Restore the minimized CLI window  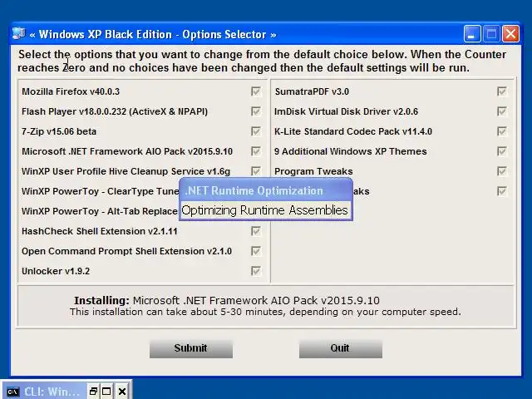click(93, 392)
